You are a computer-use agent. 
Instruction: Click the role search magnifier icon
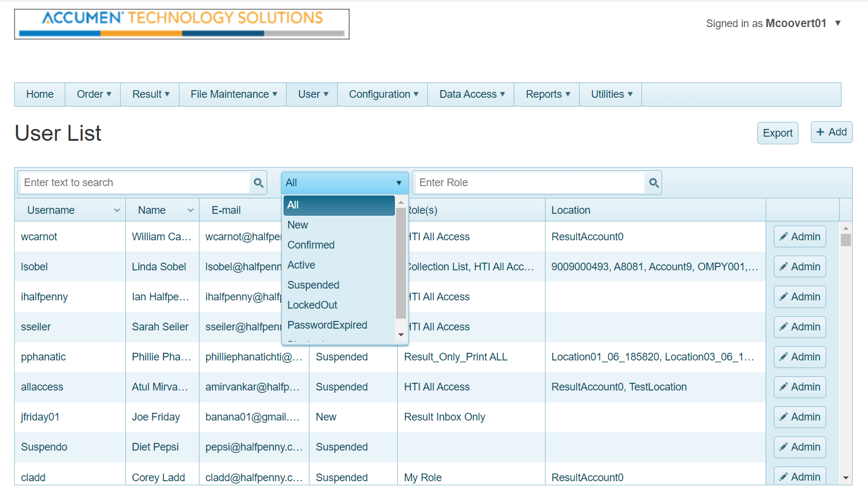653,183
